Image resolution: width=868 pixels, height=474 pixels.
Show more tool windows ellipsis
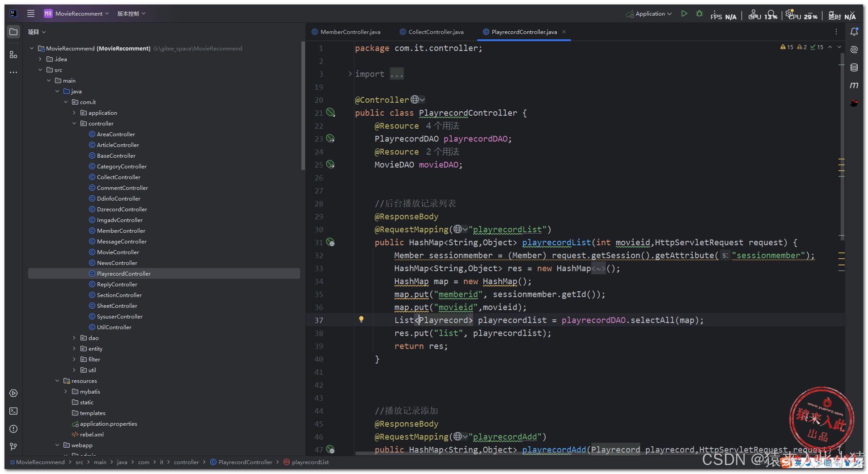click(13, 72)
